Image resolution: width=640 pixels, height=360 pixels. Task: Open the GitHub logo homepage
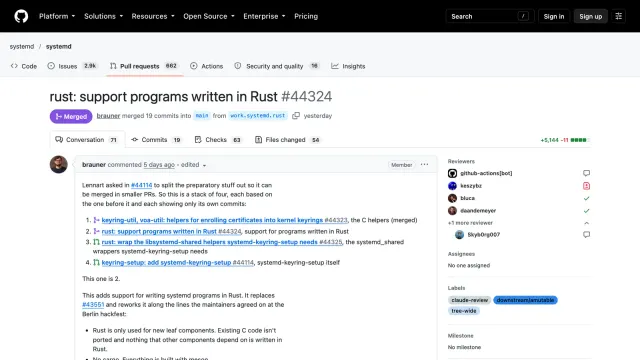tap(21, 16)
